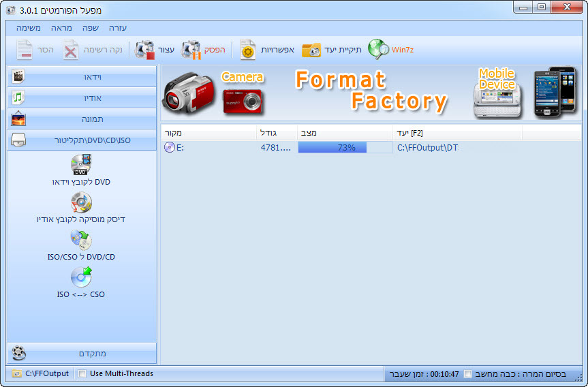This screenshot has width=588, height=387.
Task: Click the DVD to video file icon
Action: coord(81,165)
